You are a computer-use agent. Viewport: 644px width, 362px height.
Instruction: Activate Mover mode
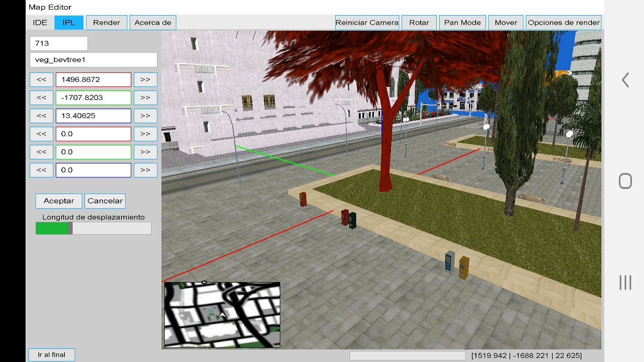tap(506, 23)
